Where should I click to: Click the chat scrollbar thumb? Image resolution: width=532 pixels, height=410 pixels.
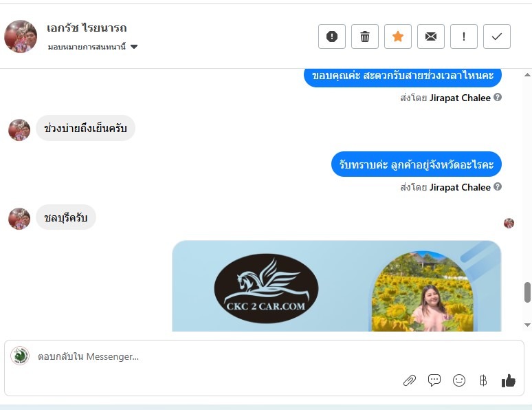(x=527, y=292)
